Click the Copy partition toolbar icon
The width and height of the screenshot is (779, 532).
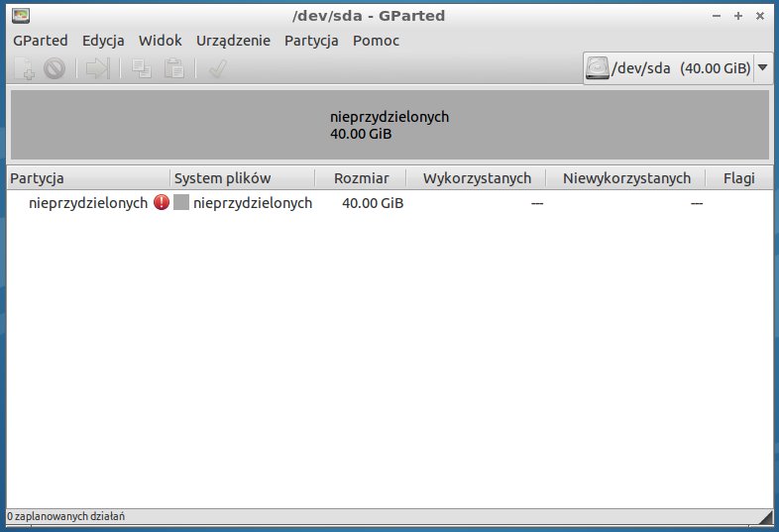142,68
